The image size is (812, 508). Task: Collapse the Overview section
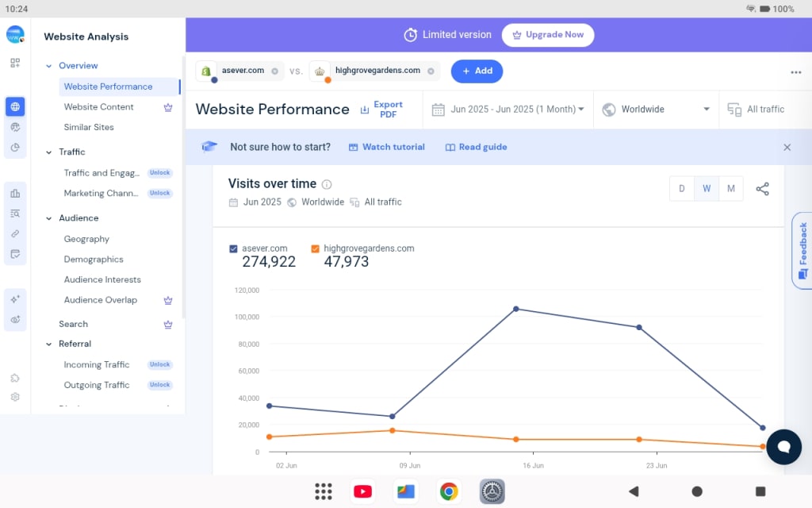pyautogui.click(x=48, y=66)
